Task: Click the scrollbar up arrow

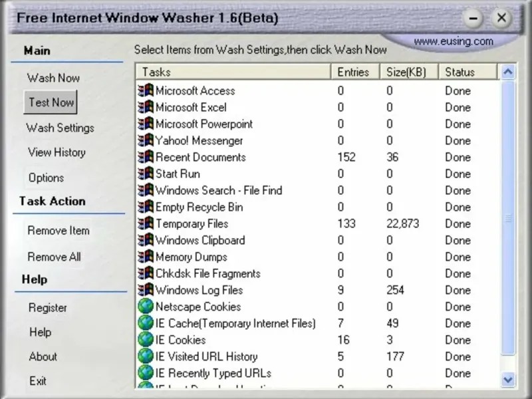Action: point(508,72)
